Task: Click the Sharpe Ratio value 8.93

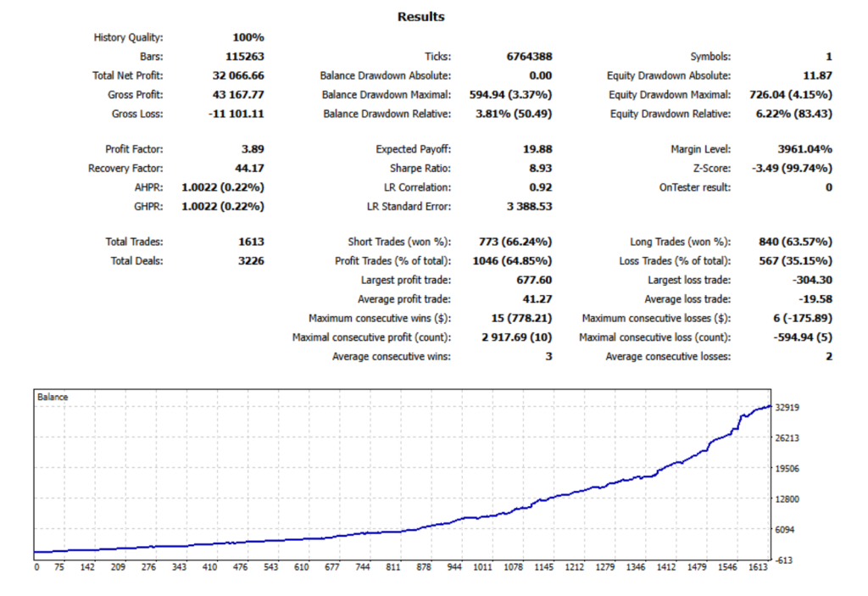Action: click(538, 168)
